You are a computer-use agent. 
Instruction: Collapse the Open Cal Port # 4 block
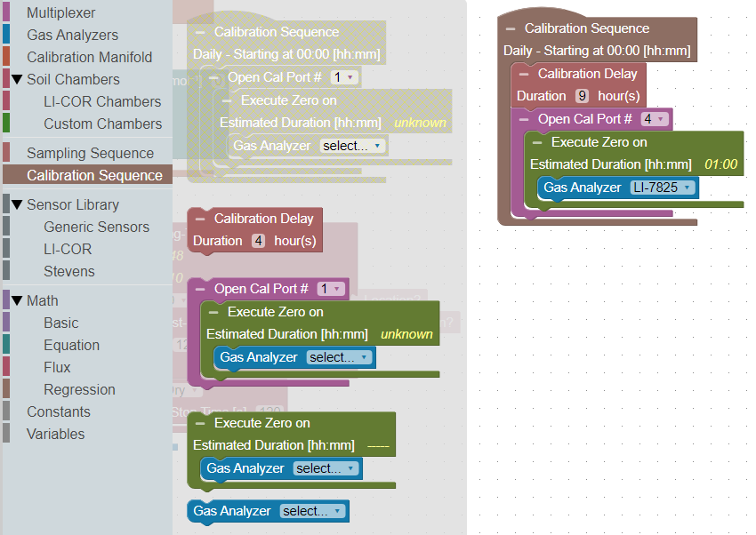[x=525, y=119]
